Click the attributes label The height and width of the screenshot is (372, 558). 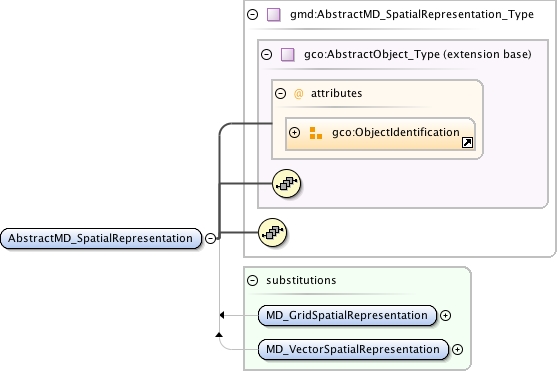pyautogui.click(x=336, y=94)
